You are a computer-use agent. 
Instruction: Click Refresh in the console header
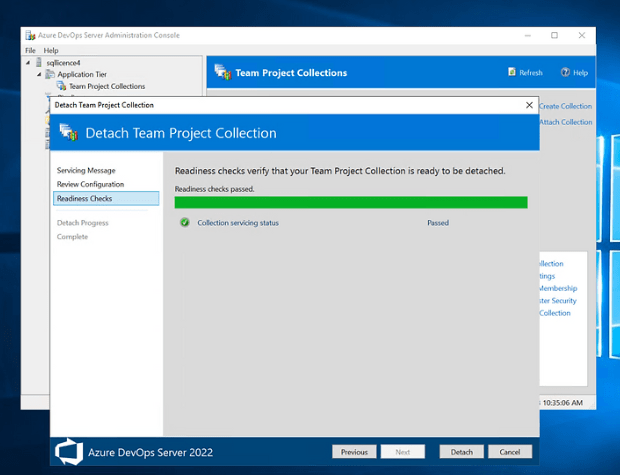click(x=531, y=73)
